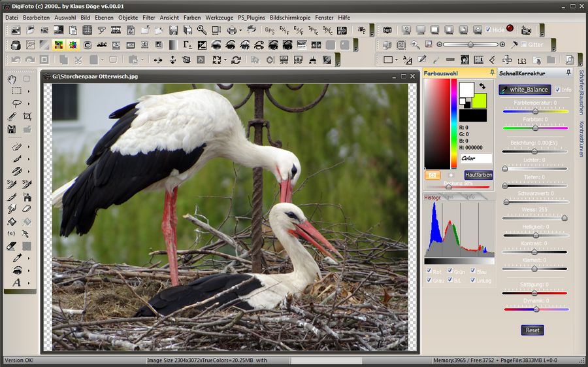
Task: Choose the Lasso selection tool
Action: (16, 103)
